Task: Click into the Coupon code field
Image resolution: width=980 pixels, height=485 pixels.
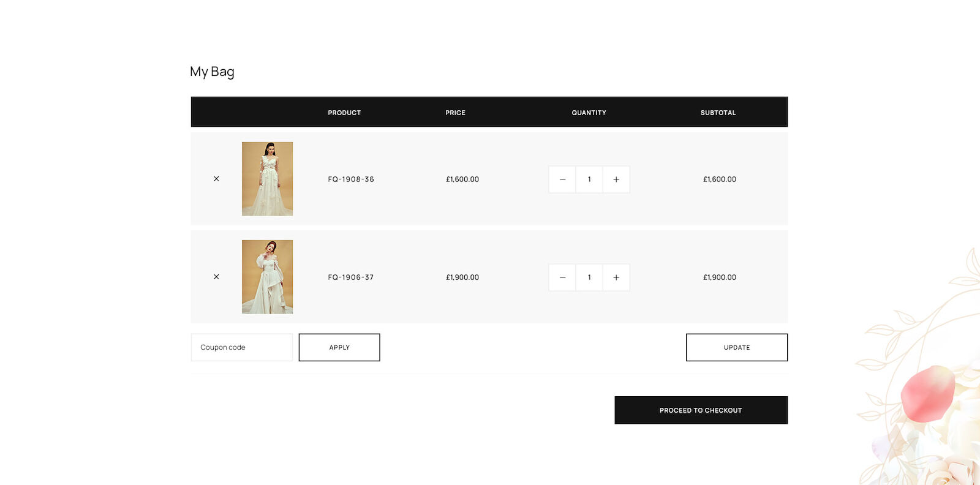Action: point(242,347)
